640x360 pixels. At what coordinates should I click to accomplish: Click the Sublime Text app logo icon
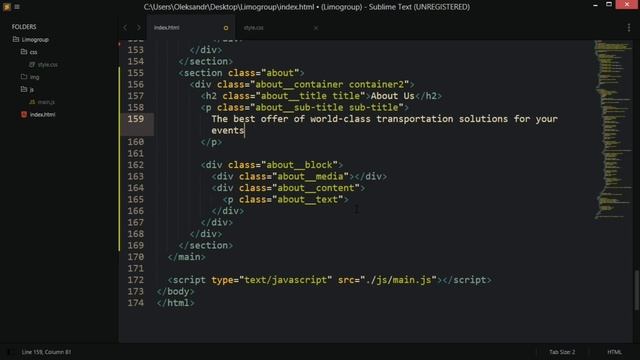7,7
